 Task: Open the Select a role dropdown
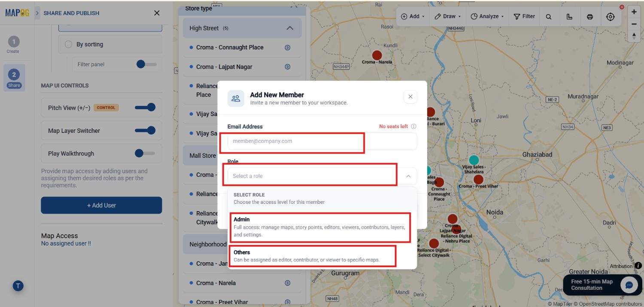[322, 176]
